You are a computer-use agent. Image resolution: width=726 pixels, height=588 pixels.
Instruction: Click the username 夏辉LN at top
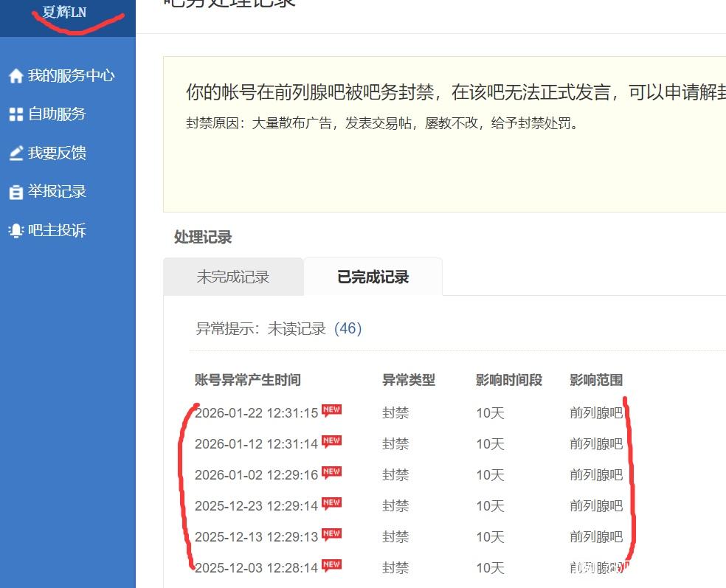click(x=64, y=13)
